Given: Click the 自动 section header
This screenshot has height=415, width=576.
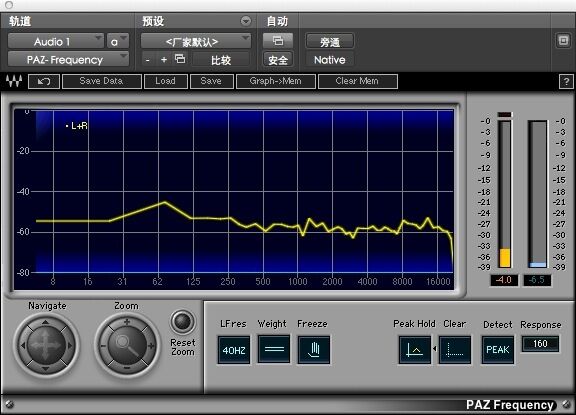Looking at the screenshot, I should pyautogui.click(x=277, y=21).
